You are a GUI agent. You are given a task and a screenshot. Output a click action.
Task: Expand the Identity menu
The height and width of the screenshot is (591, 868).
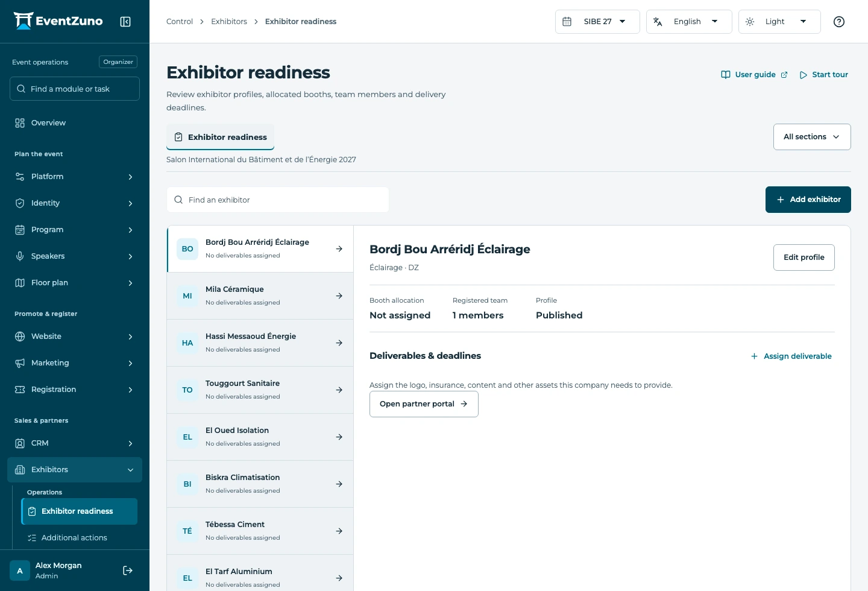click(x=75, y=203)
